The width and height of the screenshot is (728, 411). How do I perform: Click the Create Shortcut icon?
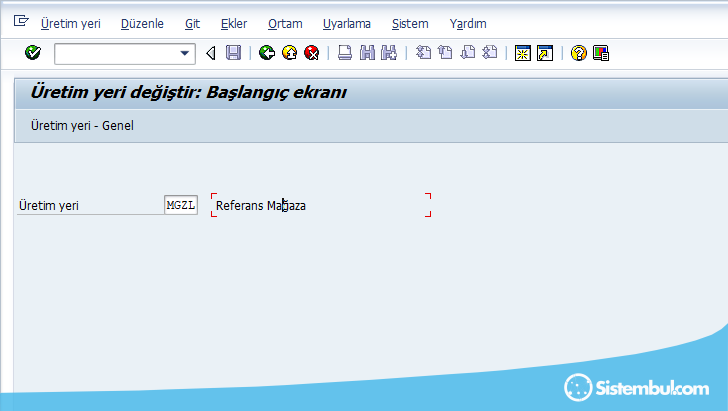pos(545,53)
